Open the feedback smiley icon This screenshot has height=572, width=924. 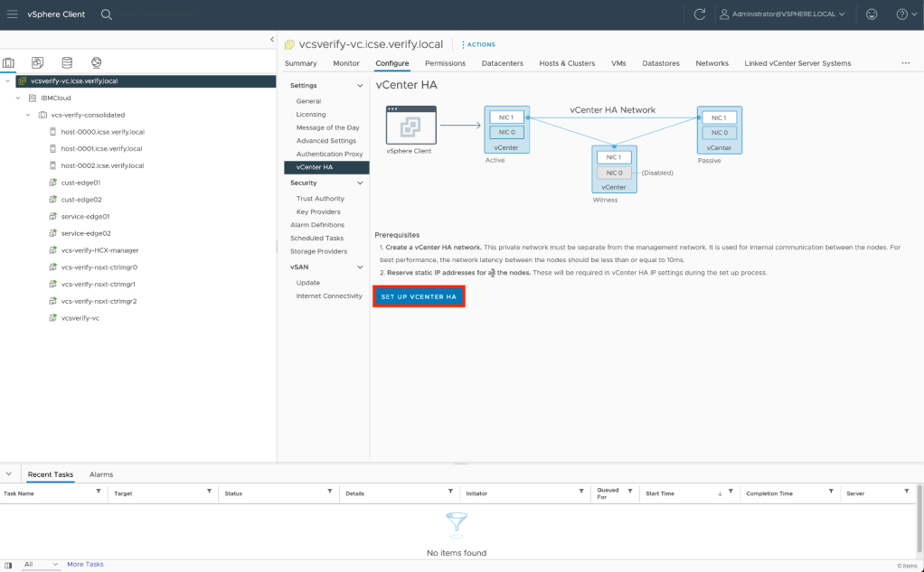click(871, 14)
